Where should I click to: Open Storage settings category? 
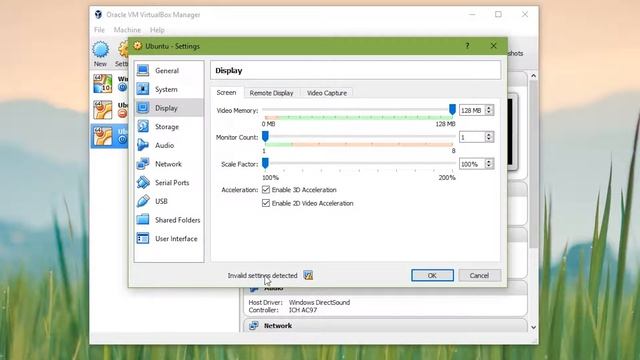(x=169, y=127)
